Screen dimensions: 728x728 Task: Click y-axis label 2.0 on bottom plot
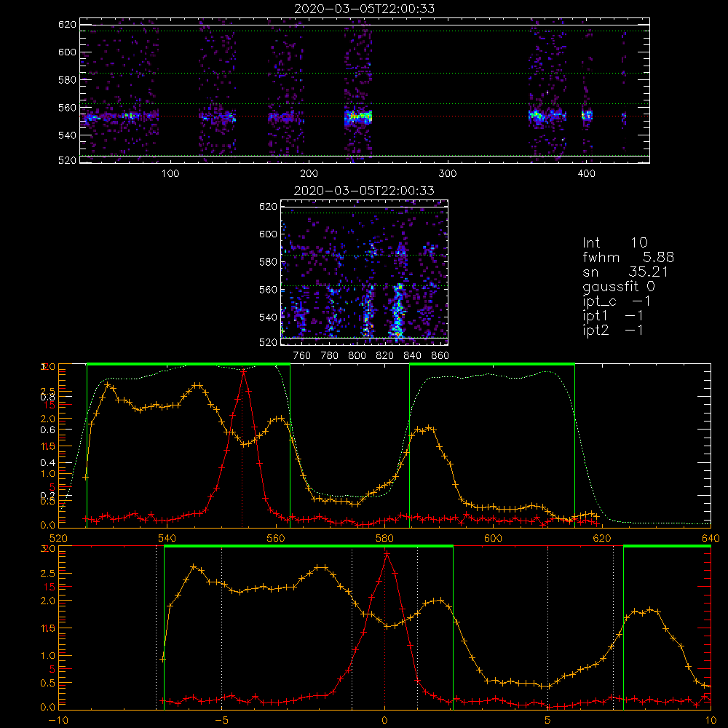[x=48, y=601]
